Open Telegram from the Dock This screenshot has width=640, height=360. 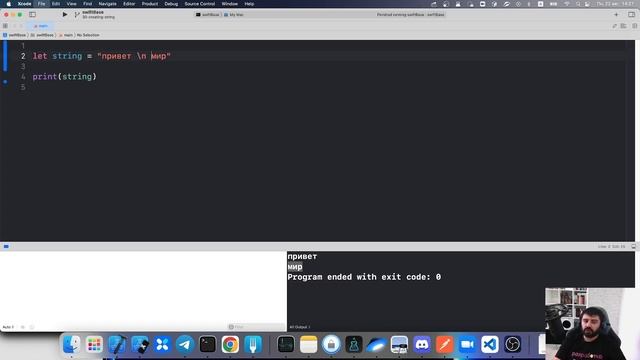185,344
